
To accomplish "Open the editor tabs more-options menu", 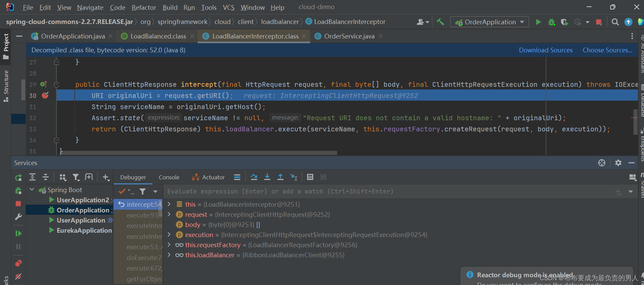I will 632,36.
